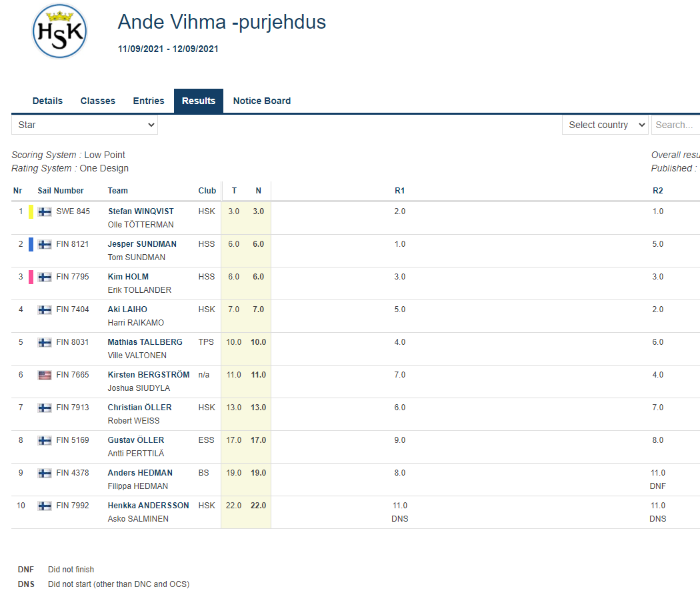Switch to the Details tab
The image size is (700, 595).
click(x=47, y=101)
